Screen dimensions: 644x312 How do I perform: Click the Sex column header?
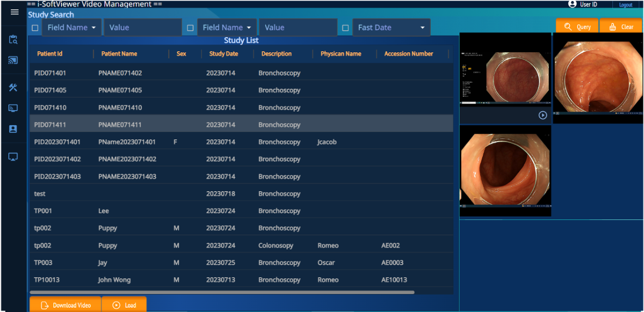181,54
